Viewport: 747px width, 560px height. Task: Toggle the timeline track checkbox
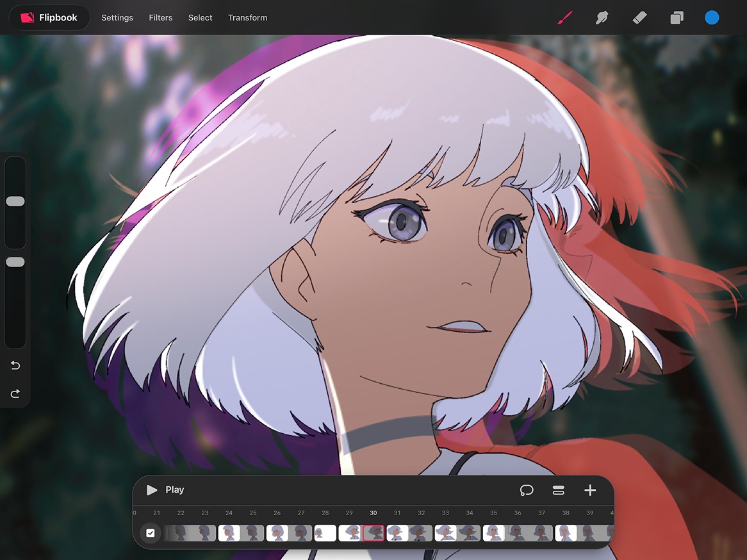pos(151,533)
